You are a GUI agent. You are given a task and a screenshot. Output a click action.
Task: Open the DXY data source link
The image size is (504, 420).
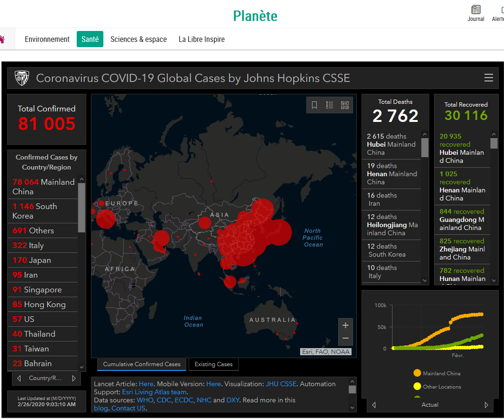click(x=233, y=400)
